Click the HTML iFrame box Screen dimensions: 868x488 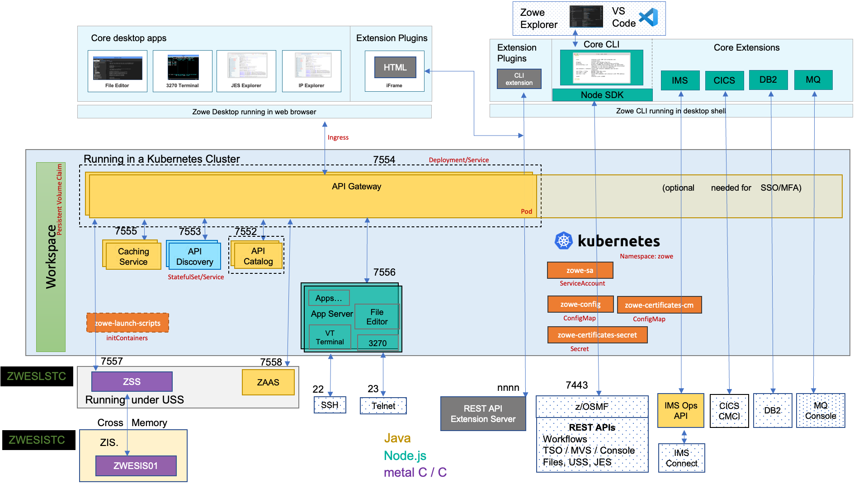[x=395, y=67]
